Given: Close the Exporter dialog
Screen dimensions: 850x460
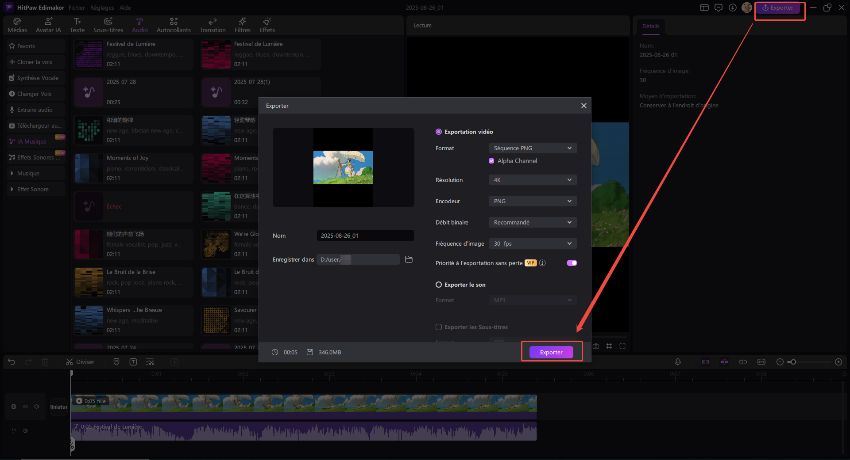Looking at the screenshot, I should (583, 105).
